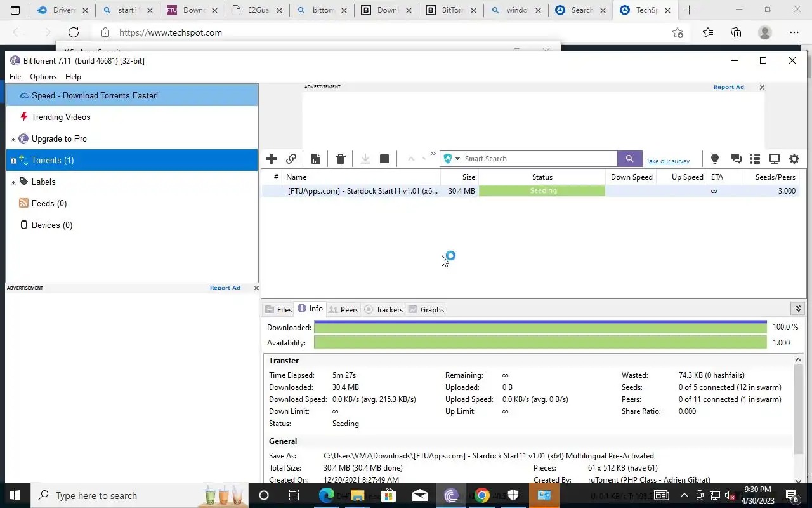Sort by Seeds/Peers column header
812x508 pixels.
pos(771,177)
